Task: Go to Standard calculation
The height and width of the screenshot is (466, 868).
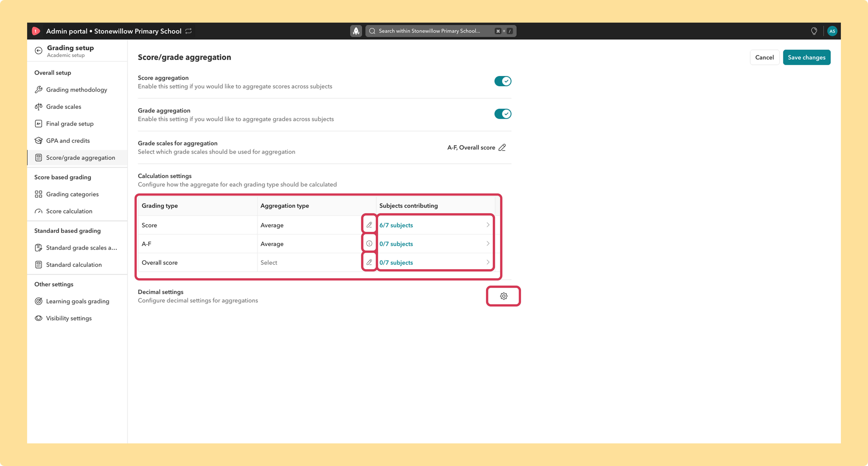Action: point(77,265)
